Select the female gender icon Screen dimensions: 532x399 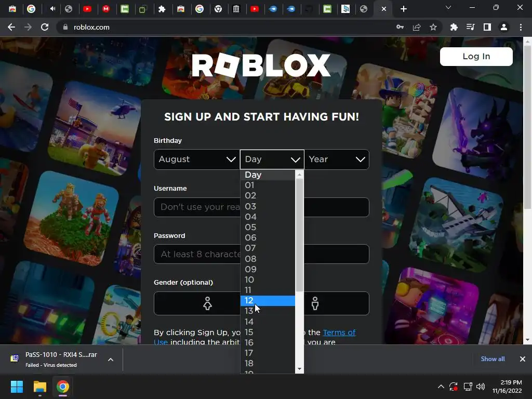207,303
